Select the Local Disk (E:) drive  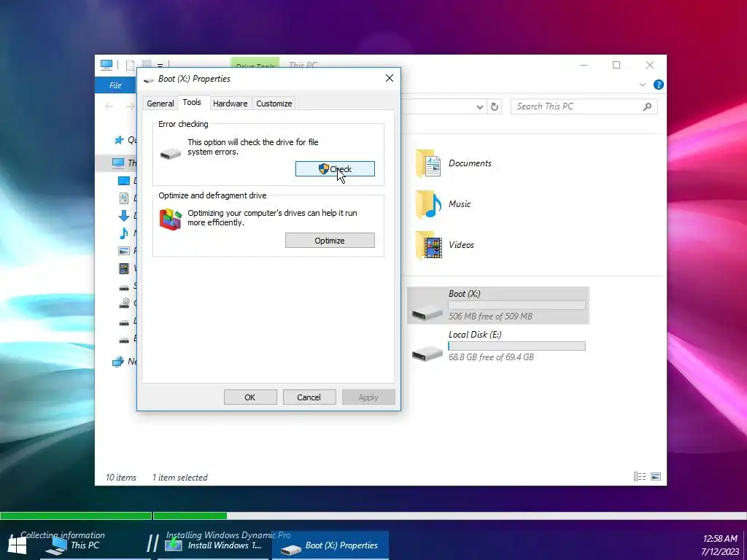498,346
